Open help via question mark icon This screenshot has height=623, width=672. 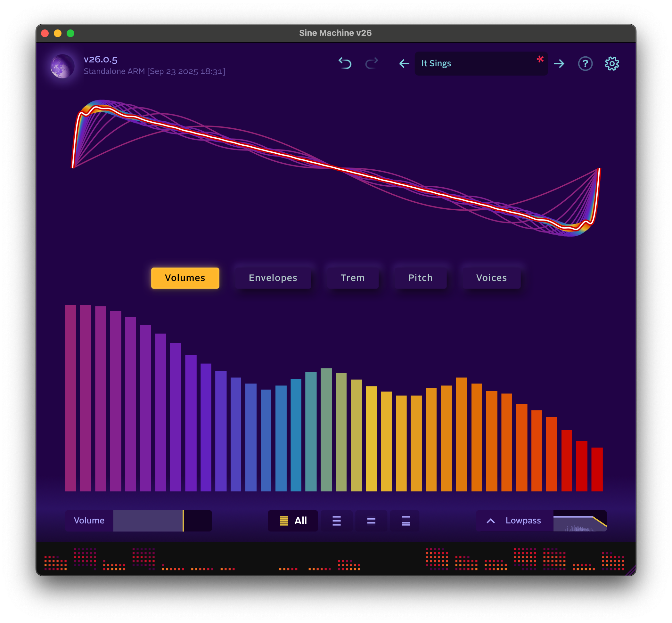click(x=585, y=63)
